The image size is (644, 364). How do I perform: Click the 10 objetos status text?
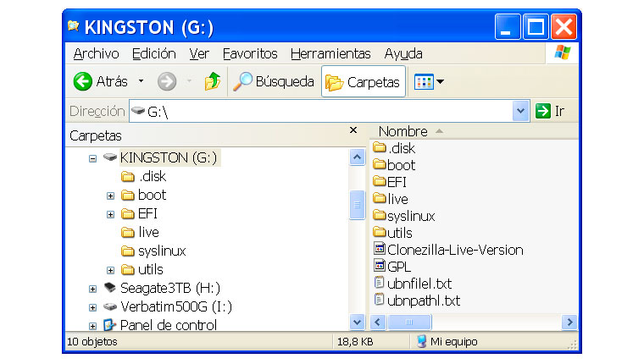pyautogui.click(x=92, y=342)
